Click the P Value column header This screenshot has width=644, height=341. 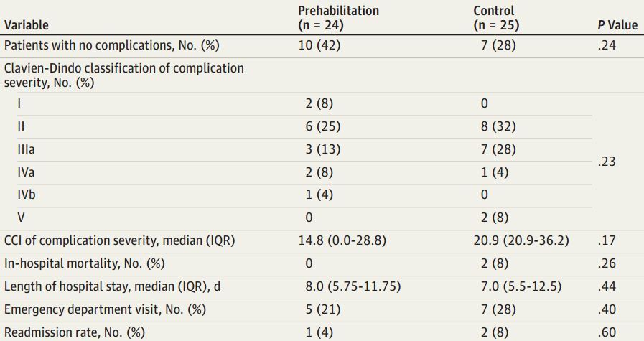pos(617,25)
